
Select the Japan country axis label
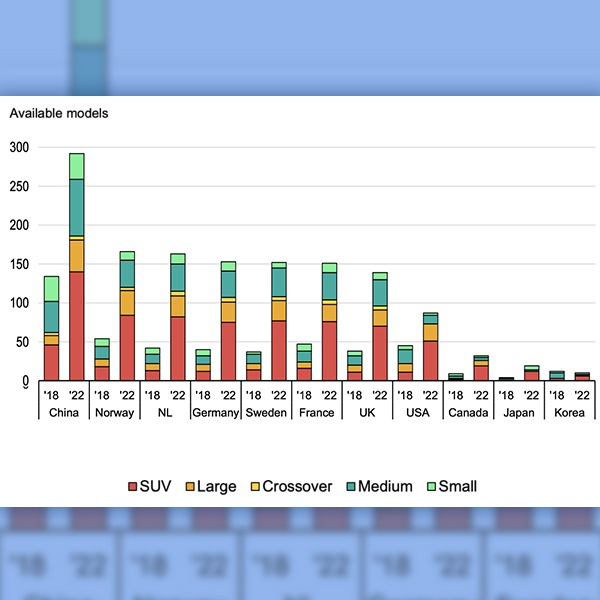(519, 412)
